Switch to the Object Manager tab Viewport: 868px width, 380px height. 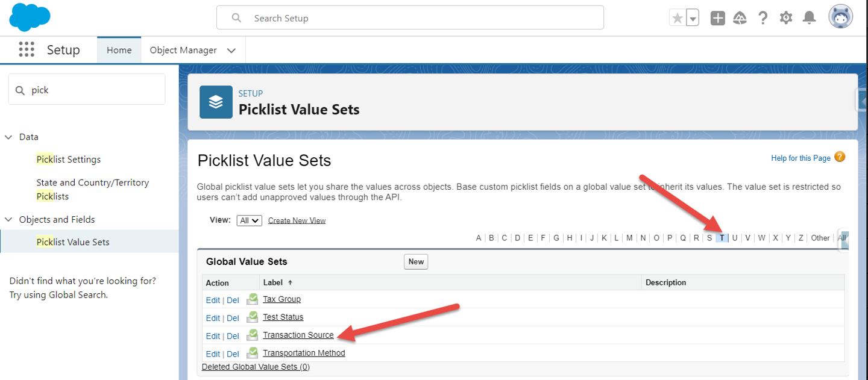coord(183,50)
